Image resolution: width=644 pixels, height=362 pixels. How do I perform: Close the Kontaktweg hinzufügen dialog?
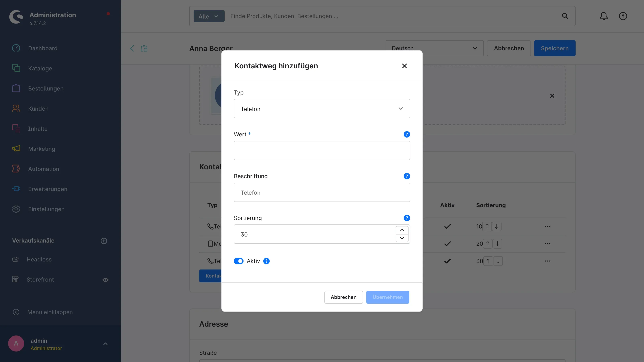tap(404, 66)
